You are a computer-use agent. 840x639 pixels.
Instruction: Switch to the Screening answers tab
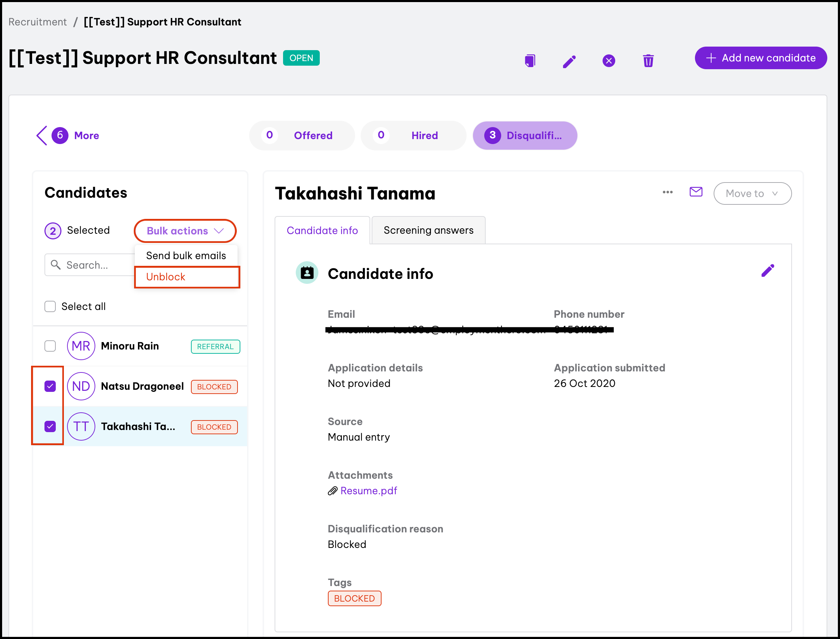point(428,231)
